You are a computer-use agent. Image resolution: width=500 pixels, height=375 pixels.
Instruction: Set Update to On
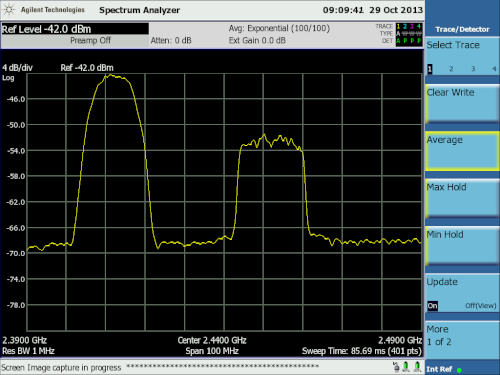pyautogui.click(x=432, y=306)
